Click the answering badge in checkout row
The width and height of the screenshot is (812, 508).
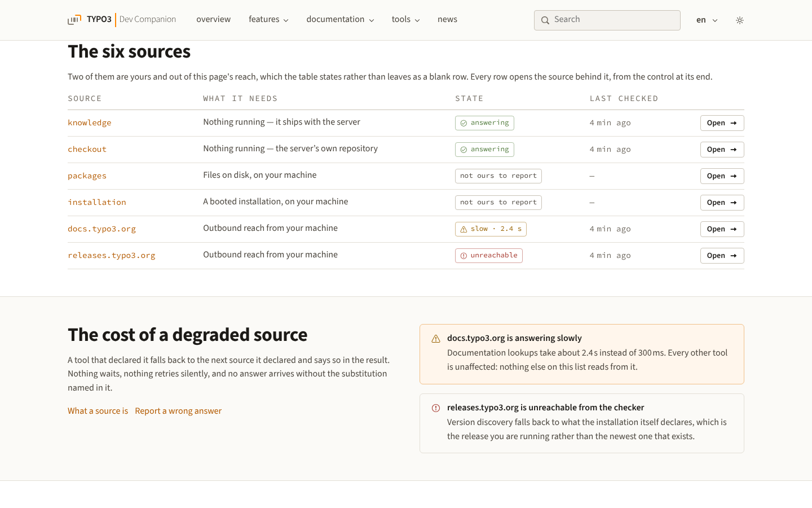(484, 150)
